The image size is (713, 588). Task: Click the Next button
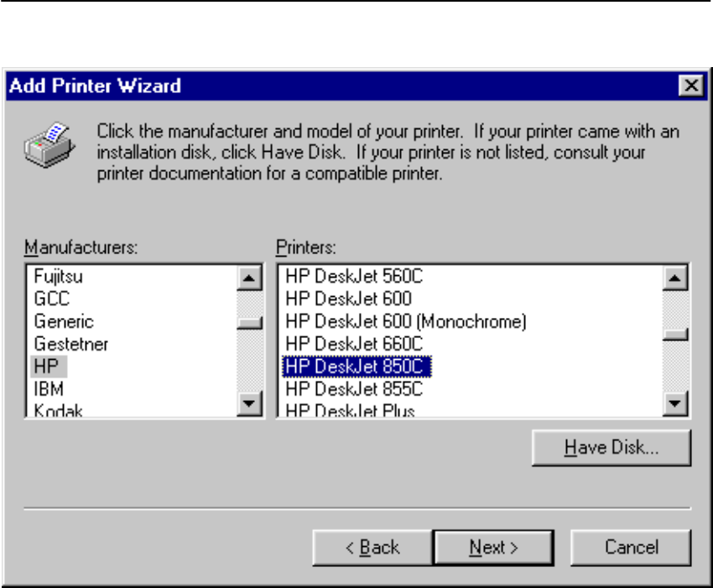pyautogui.click(x=493, y=548)
